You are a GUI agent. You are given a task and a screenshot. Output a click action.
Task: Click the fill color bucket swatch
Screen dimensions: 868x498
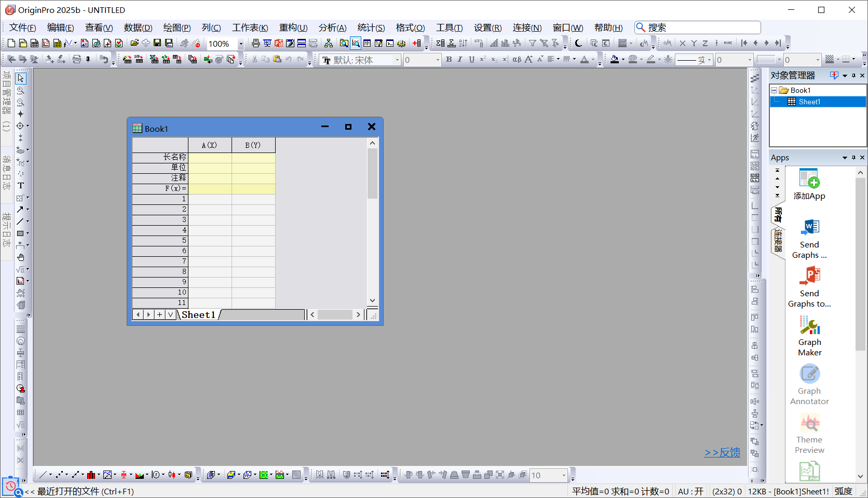615,60
